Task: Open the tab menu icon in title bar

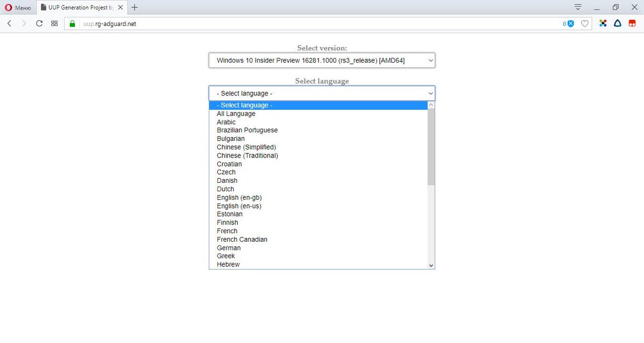Action: (578, 7)
